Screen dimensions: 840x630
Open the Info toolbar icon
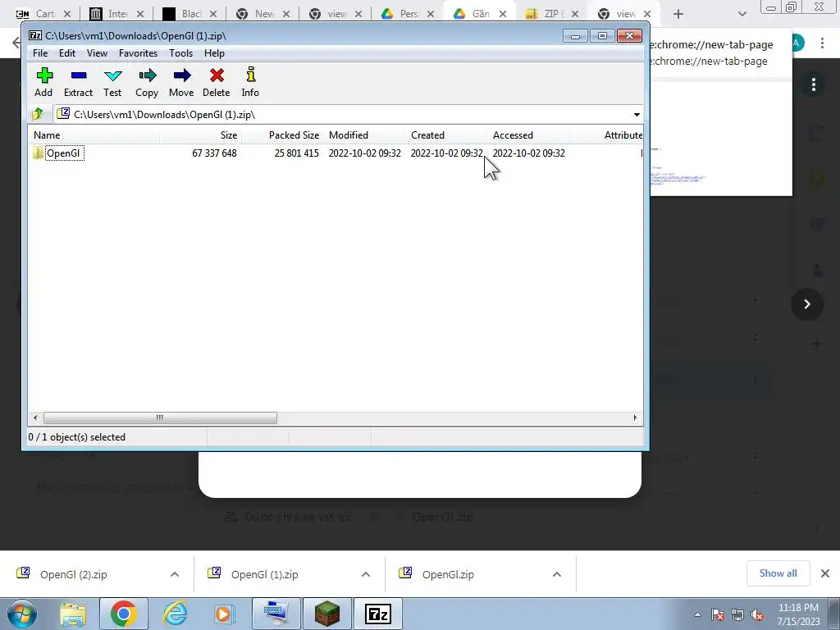250,82
